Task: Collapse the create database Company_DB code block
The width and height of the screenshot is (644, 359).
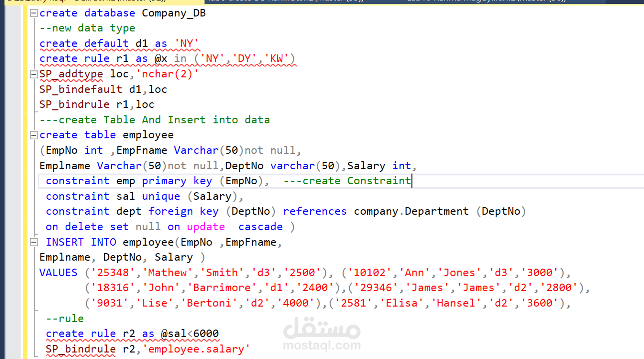Action: [33, 13]
